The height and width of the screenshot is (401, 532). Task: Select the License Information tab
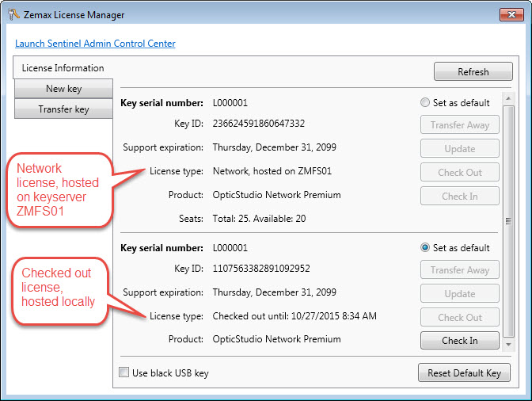(x=63, y=68)
